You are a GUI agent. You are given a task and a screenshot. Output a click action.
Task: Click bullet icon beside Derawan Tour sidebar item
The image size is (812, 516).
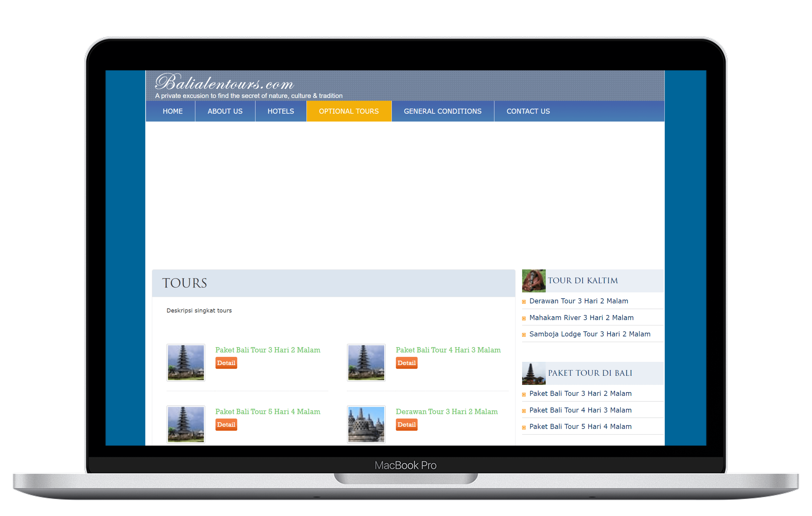pyautogui.click(x=524, y=302)
